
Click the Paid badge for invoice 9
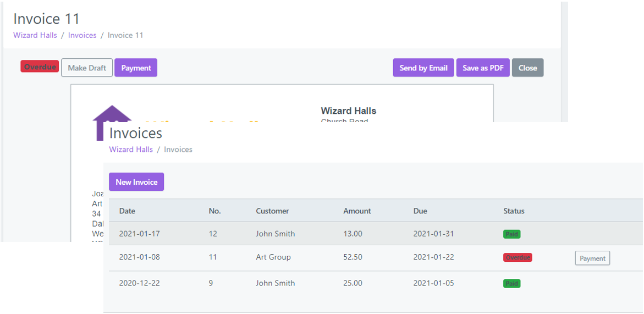(x=511, y=284)
